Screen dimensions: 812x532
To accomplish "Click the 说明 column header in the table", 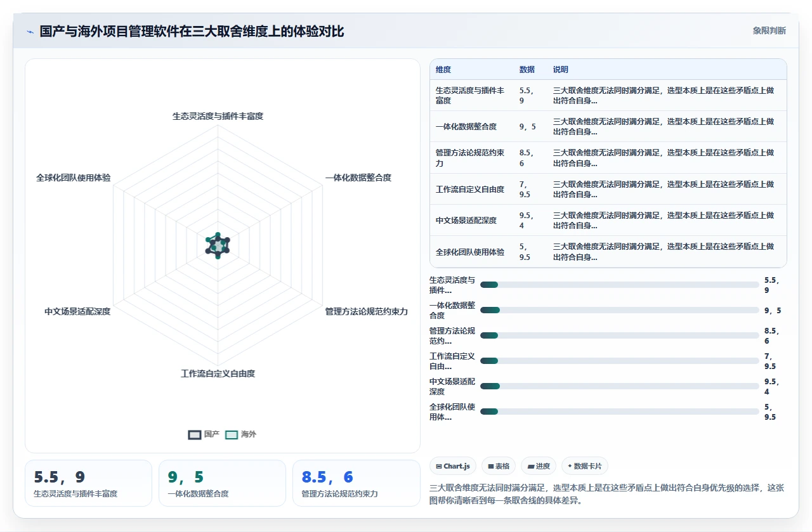I will point(561,70).
